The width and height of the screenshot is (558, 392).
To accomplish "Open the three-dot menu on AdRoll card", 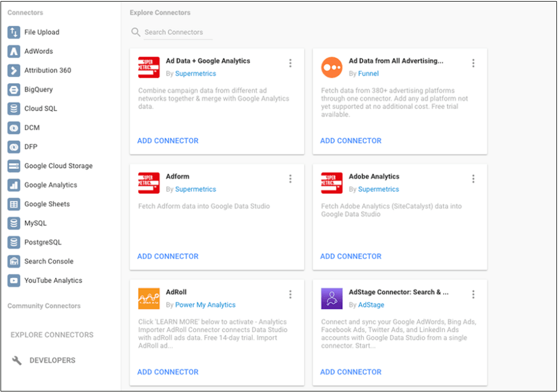I will coord(290,294).
